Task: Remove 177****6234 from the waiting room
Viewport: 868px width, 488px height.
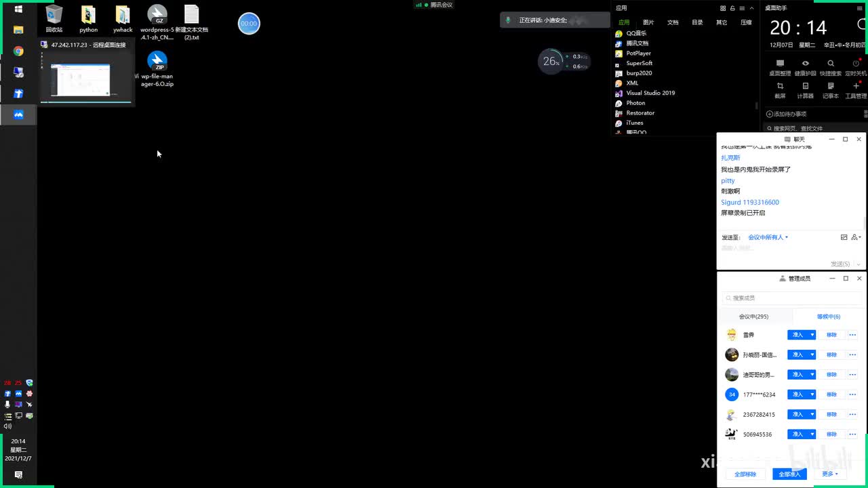Action: (831, 394)
